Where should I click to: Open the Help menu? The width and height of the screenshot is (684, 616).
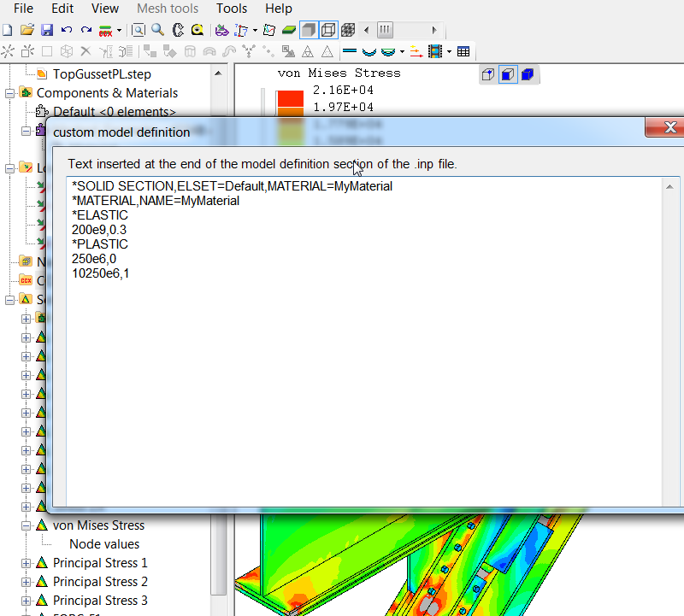click(279, 9)
